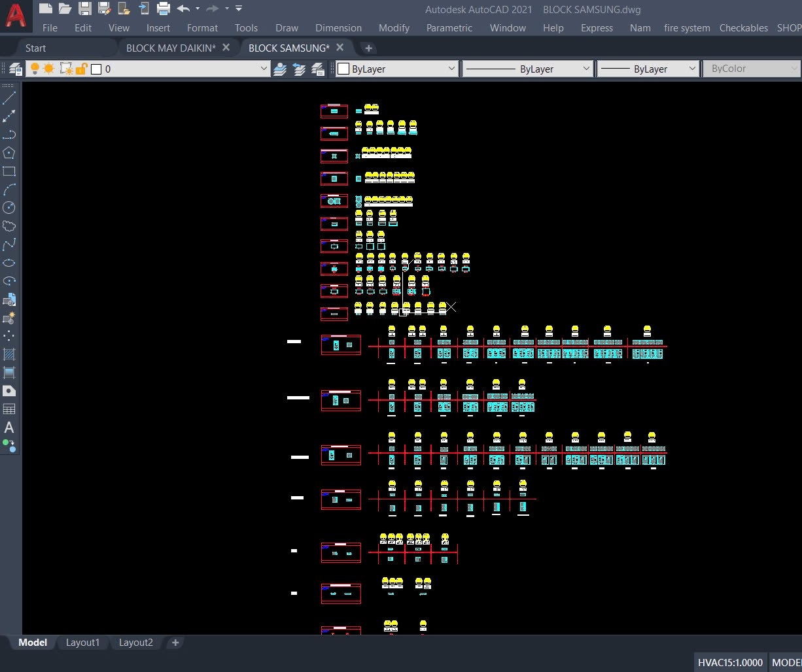This screenshot has width=802, height=672.
Task: Open the layer selection dropdown
Action: [x=264, y=68]
